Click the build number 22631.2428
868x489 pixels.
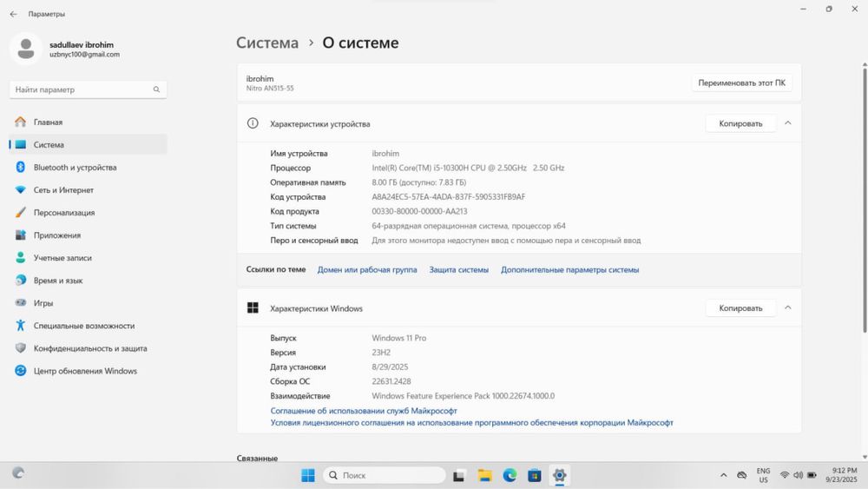[391, 381]
